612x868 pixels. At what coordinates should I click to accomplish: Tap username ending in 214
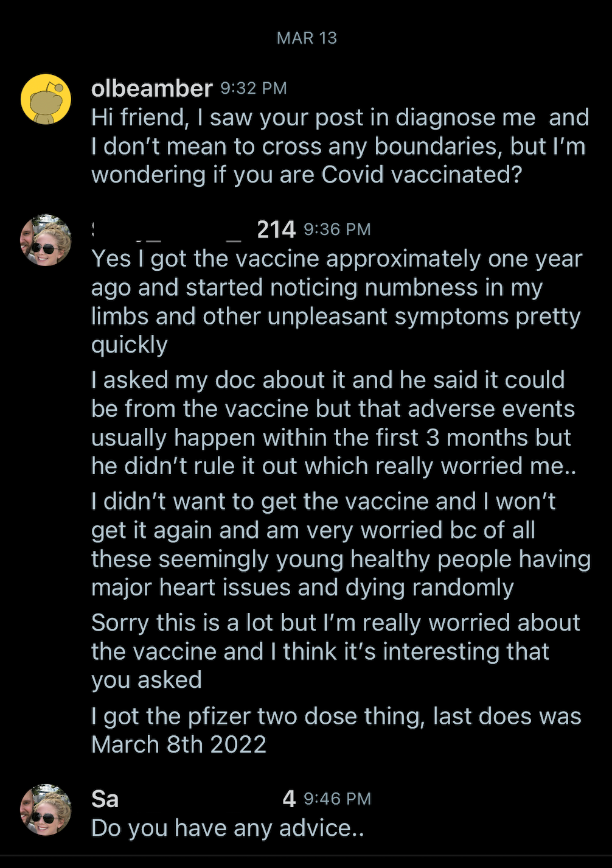(x=193, y=229)
